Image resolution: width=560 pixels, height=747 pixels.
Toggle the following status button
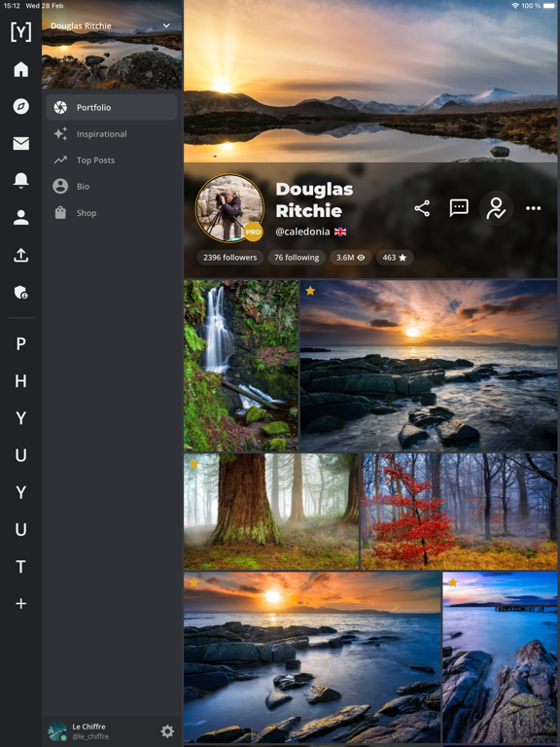[x=496, y=208]
